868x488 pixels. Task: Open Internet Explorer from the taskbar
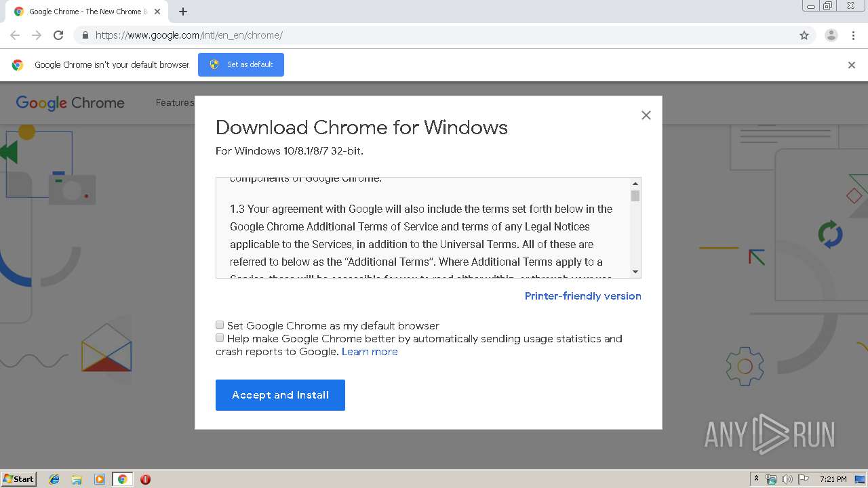[x=54, y=479]
